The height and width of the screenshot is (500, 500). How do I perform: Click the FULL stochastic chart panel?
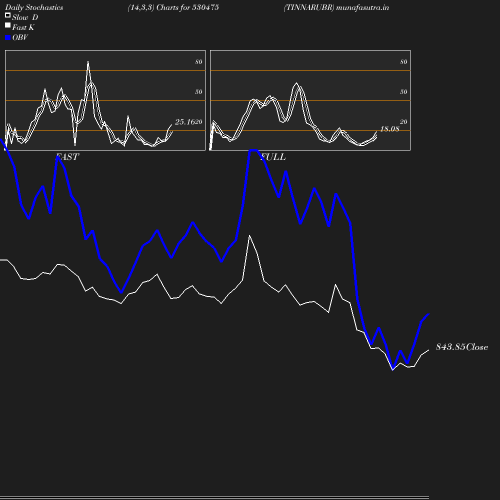310,100
